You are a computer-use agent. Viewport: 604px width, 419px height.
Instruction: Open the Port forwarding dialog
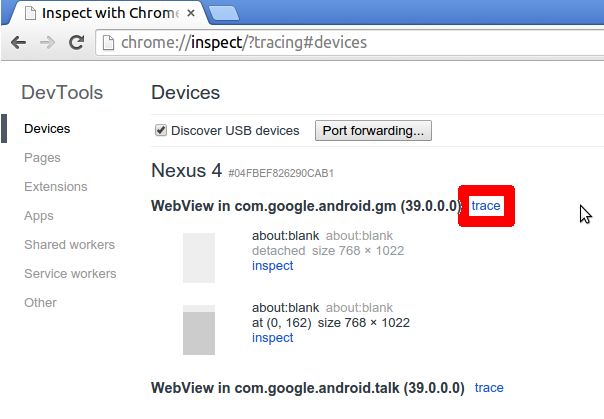373,131
